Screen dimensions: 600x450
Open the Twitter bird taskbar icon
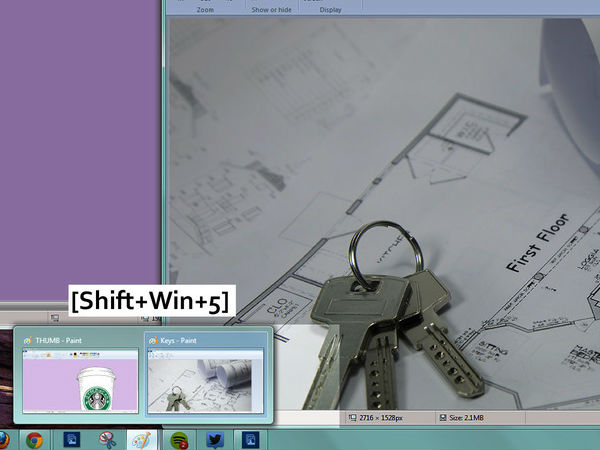coord(214,439)
